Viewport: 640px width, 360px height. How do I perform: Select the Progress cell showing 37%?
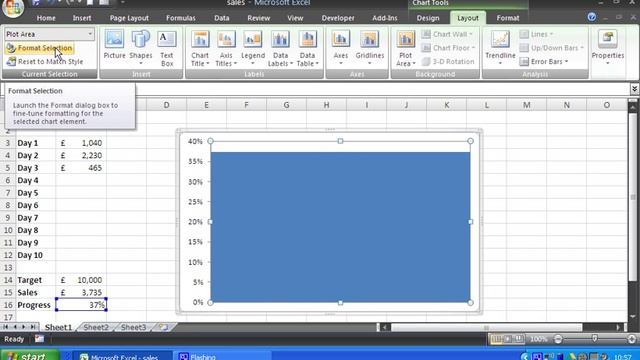[81, 305]
